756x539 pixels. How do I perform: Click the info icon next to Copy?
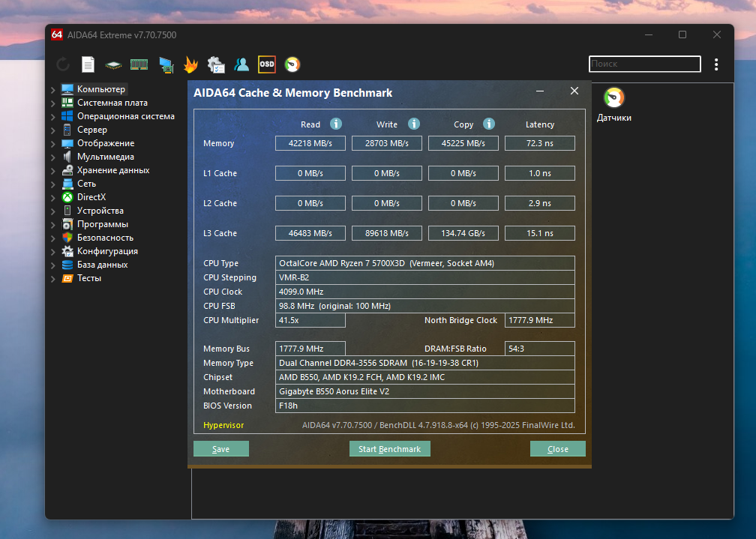tap(489, 124)
